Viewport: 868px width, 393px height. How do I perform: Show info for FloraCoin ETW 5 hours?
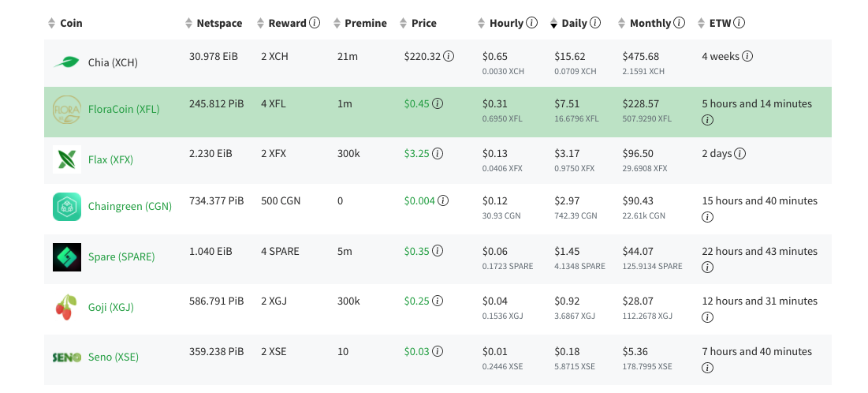pos(707,120)
